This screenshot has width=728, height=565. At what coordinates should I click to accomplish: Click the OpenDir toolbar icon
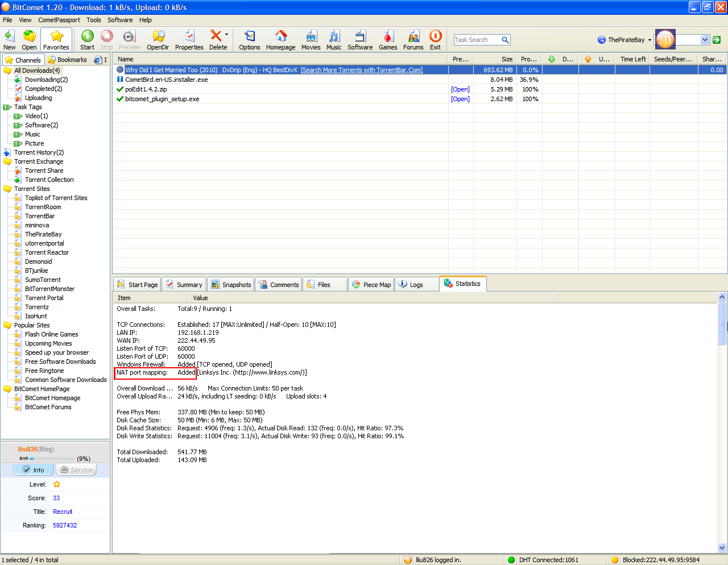pyautogui.click(x=158, y=40)
